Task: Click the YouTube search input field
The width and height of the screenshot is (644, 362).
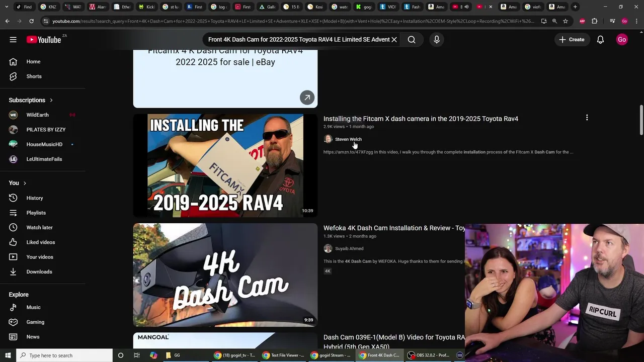Action: [x=299, y=40]
